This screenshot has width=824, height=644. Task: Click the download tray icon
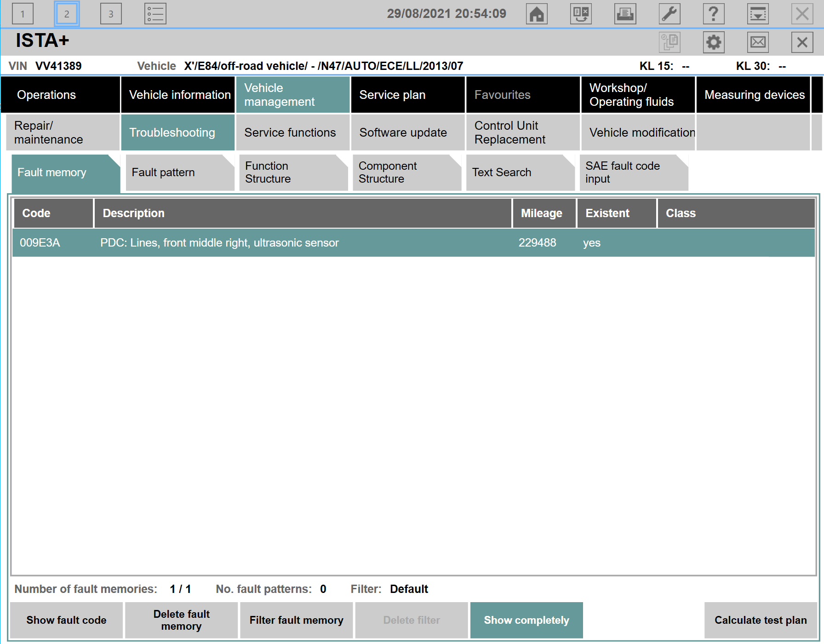coord(757,14)
